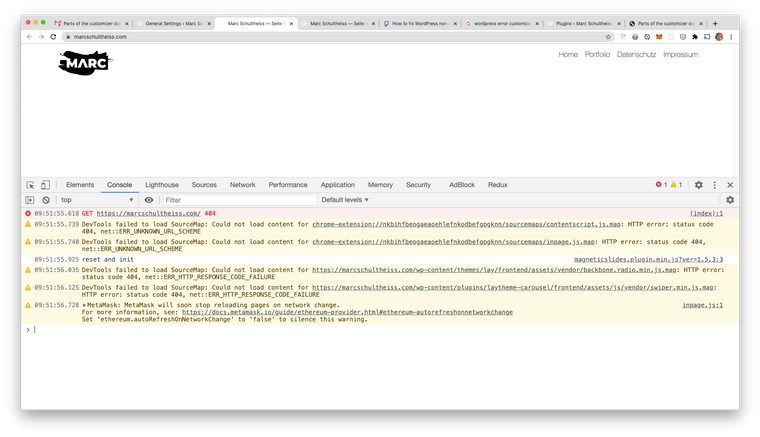760x437 pixels.
Task: Open the magneticslides.plugin.min.js source link
Action: coord(649,260)
